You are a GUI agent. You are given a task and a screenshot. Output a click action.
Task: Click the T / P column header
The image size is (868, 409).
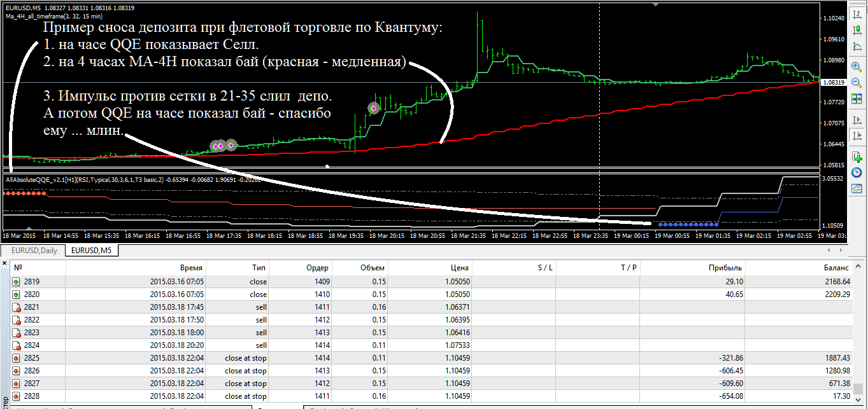(x=599, y=268)
